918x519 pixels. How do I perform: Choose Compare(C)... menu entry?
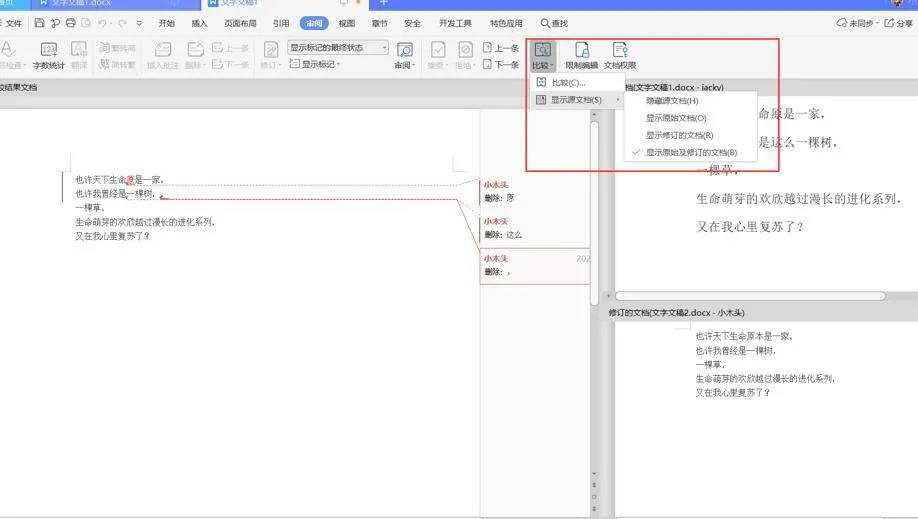pos(578,83)
